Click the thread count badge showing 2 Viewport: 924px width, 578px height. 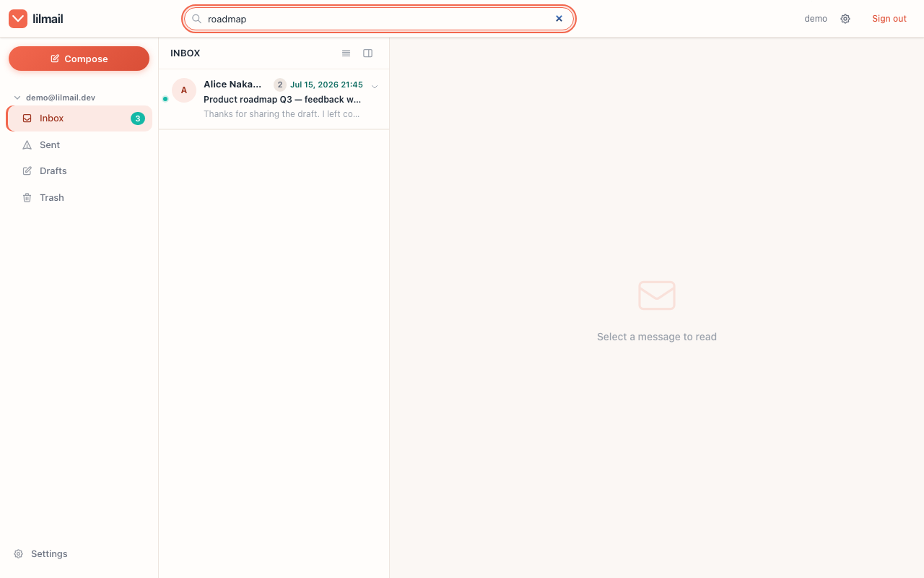tap(280, 85)
